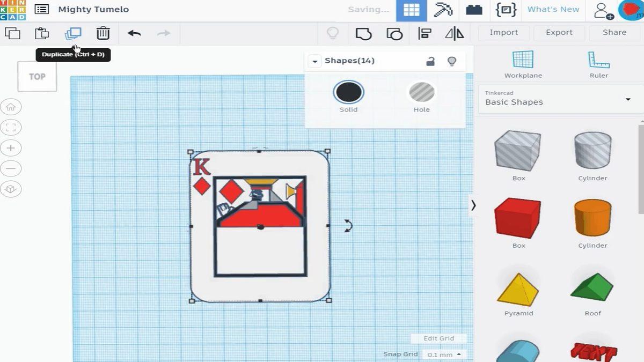Click the black Solid color swatch
644x362 pixels.
(348, 92)
